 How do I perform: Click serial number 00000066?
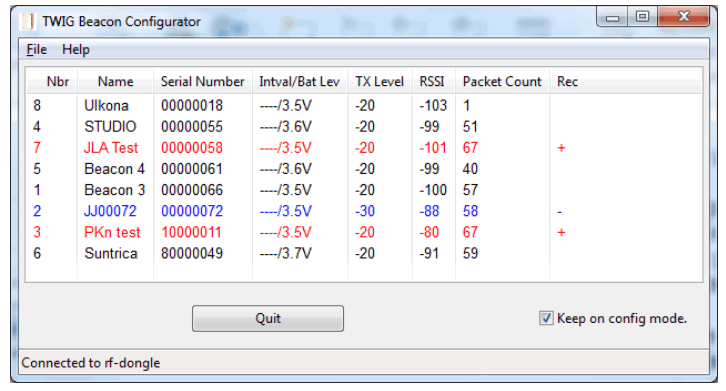[x=192, y=190]
